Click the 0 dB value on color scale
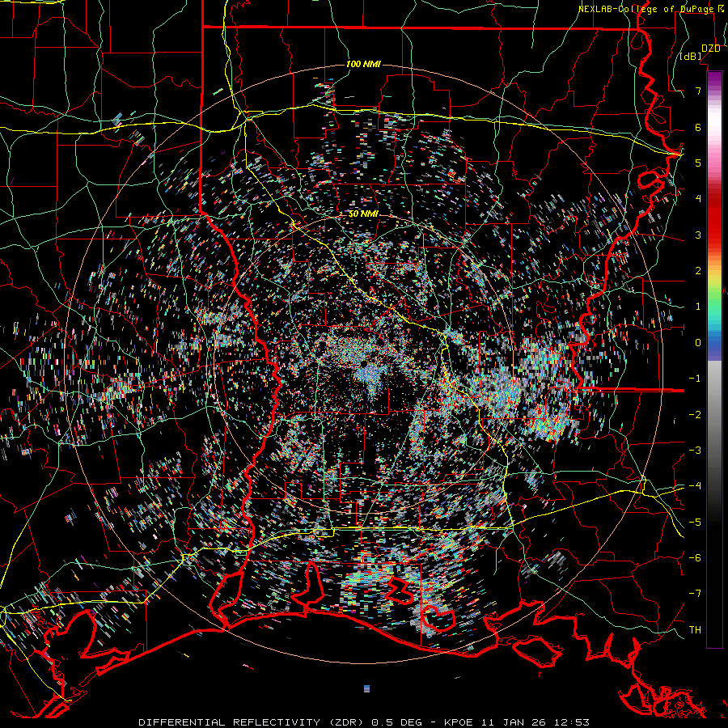Image resolution: width=728 pixels, height=728 pixels. pyautogui.click(x=698, y=343)
